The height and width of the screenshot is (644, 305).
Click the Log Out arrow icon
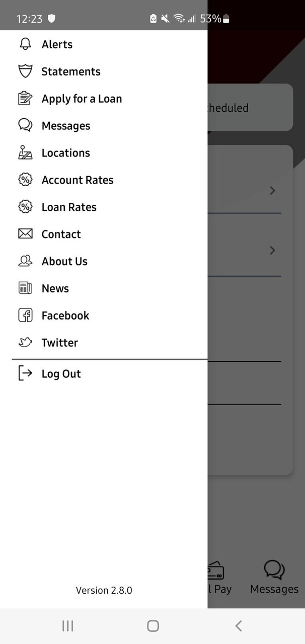pyautogui.click(x=25, y=373)
